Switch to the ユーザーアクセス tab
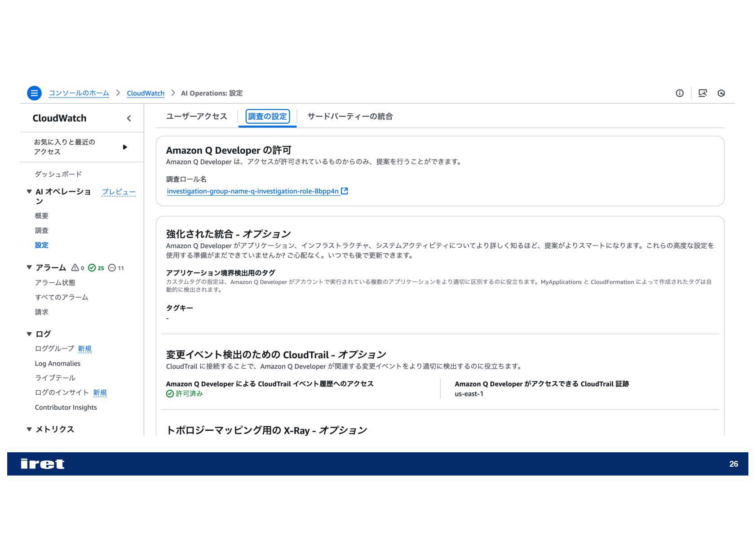The width and height of the screenshot is (756, 535). click(197, 116)
